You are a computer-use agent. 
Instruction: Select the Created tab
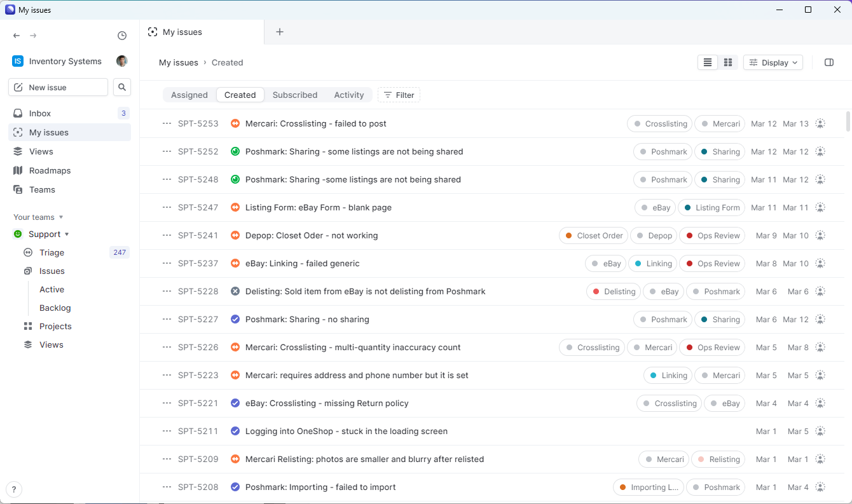click(240, 95)
